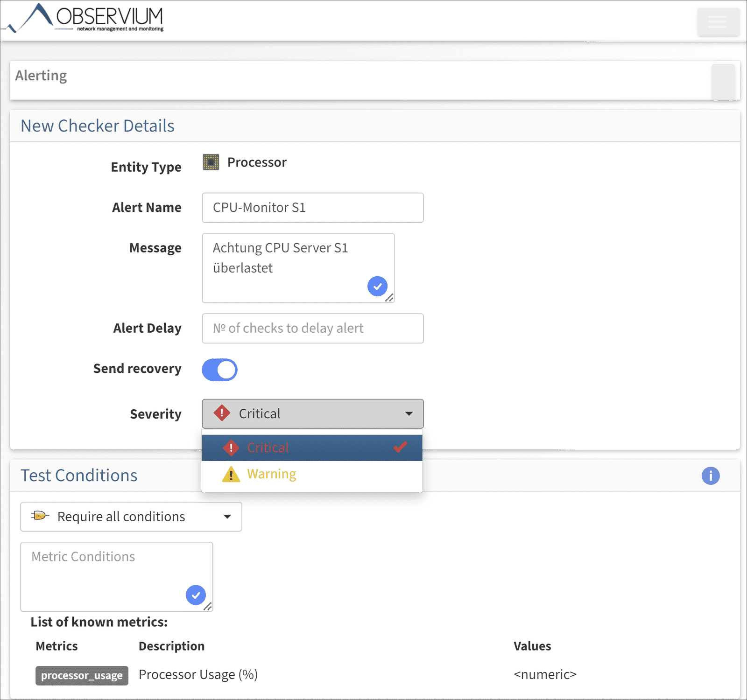
Task: Open the hamburger menu at top right
Action: point(718,21)
